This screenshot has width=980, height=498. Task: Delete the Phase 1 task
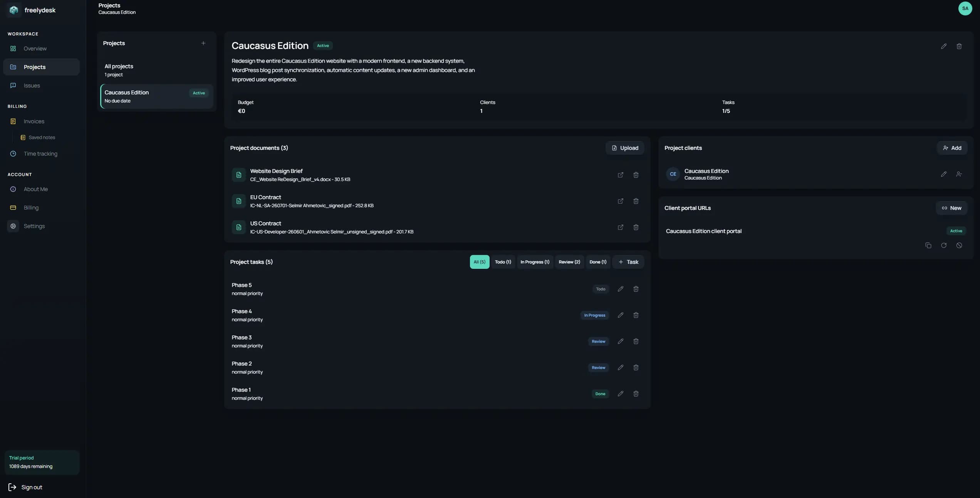pyautogui.click(x=636, y=394)
